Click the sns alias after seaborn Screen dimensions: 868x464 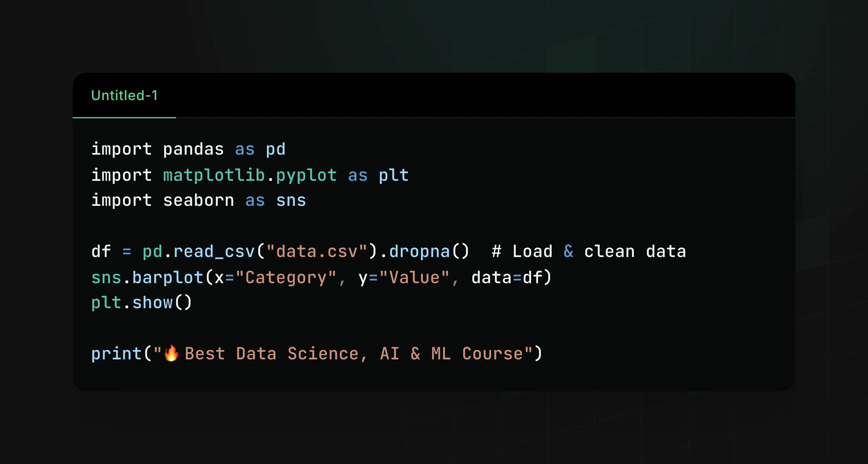(x=291, y=201)
